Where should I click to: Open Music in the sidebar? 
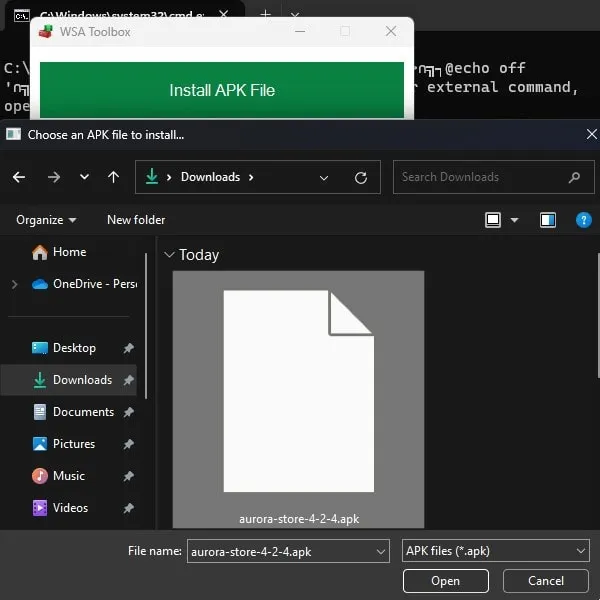pos(58,476)
